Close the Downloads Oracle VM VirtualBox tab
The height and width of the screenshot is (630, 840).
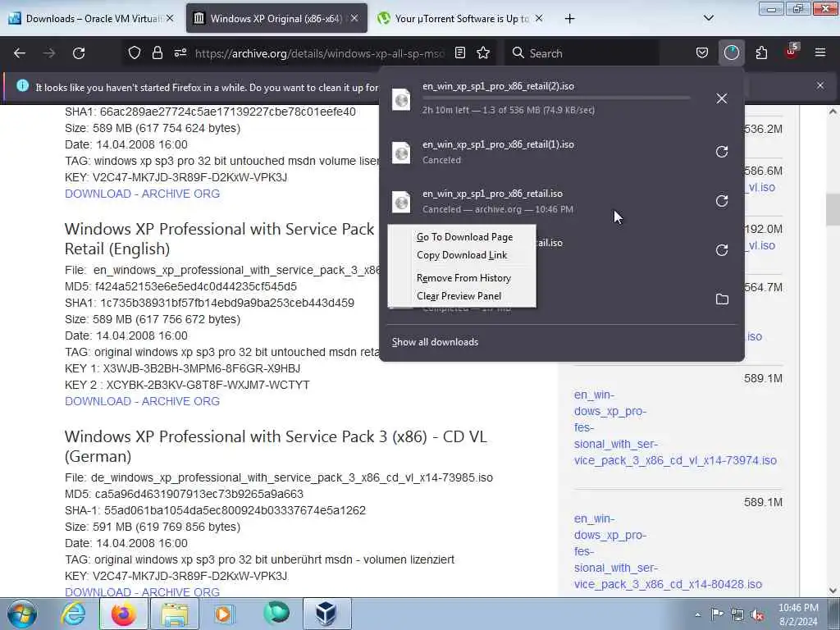point(170,19)
